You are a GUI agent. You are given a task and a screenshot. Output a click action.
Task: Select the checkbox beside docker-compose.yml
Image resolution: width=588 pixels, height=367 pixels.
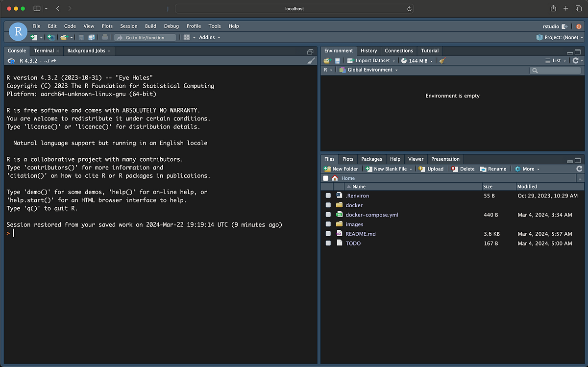[328, 215]
